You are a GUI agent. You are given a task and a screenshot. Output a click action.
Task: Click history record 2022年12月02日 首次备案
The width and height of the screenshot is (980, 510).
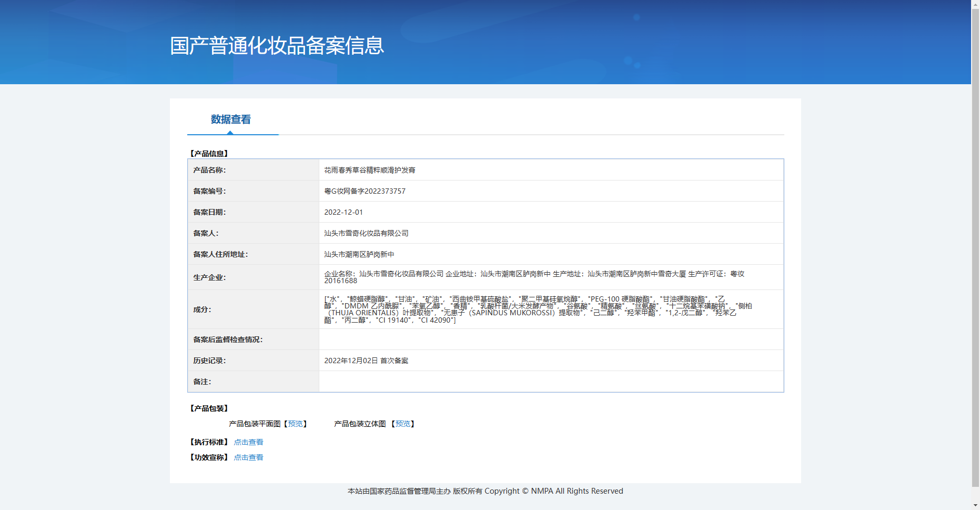coord(366,361)
